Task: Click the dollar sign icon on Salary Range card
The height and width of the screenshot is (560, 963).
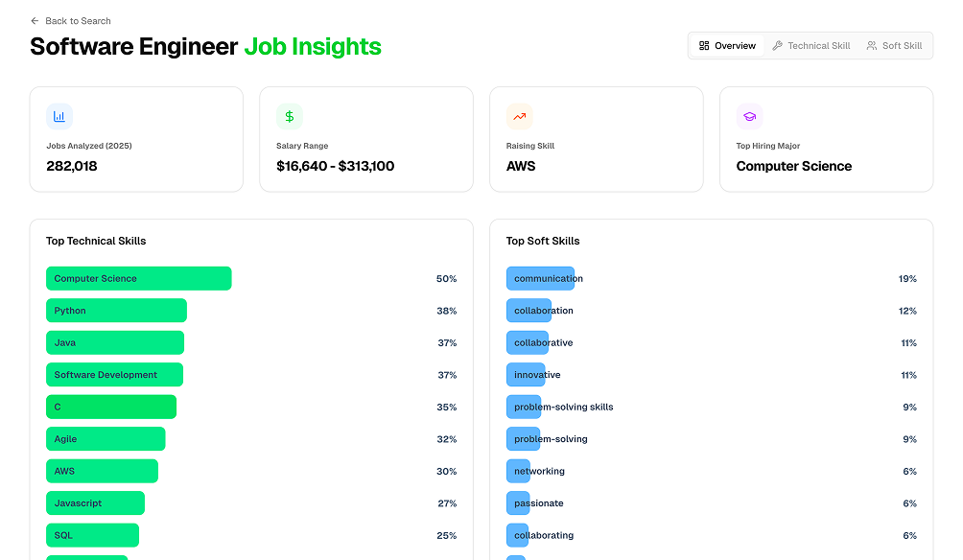Action: tap(290, 116)
